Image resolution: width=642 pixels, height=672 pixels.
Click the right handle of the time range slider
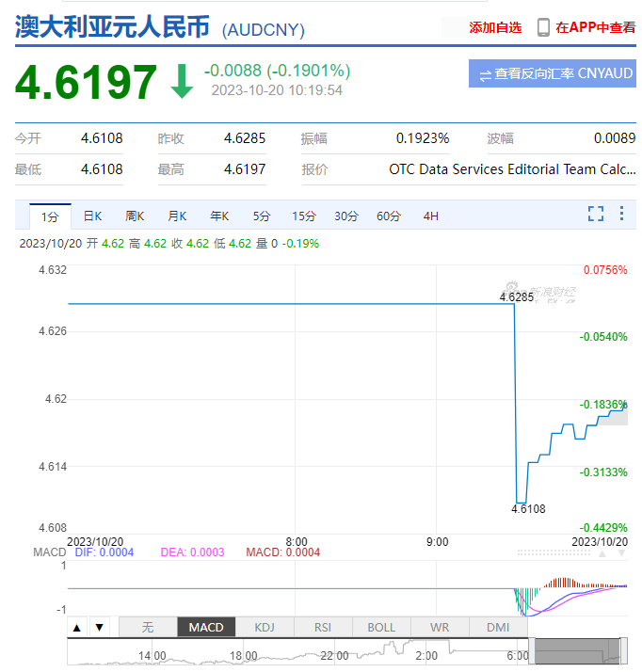point(621,650)
